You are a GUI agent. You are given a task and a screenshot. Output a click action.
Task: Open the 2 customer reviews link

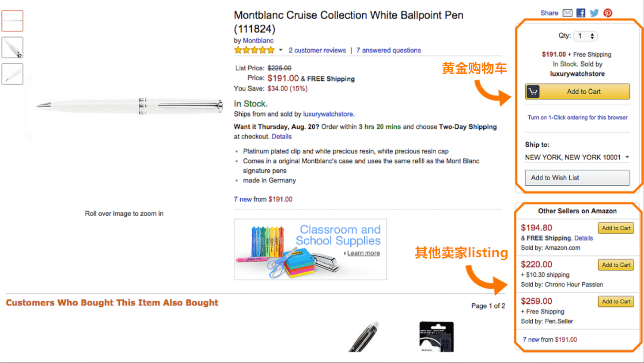point(317,50)
